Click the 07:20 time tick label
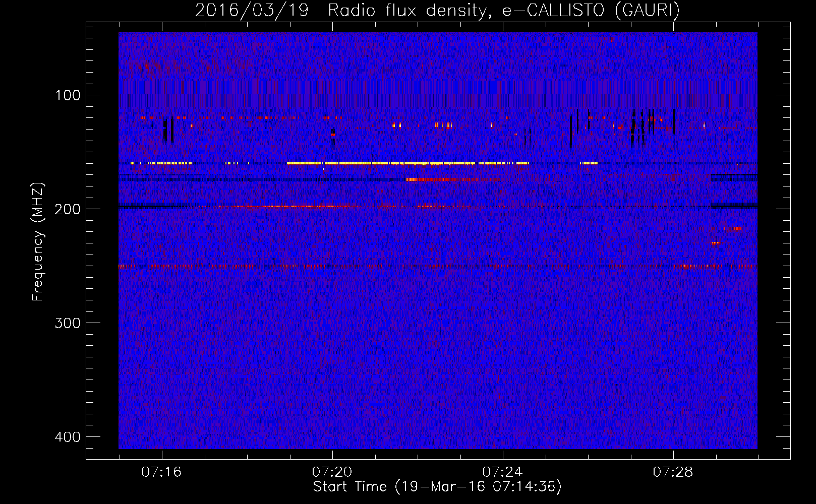Image resolution: width=816 pixels, height=504 pixels. click(x=332, y=472)
